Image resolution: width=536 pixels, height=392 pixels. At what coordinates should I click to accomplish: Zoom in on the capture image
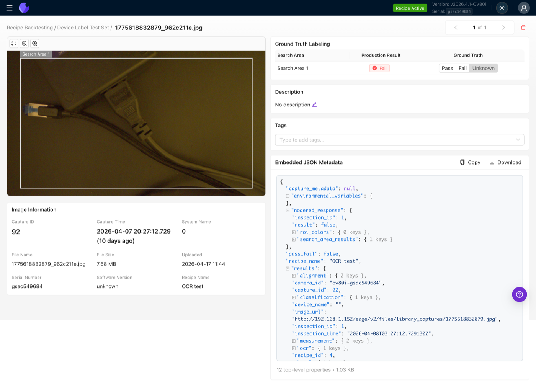pyautogui.click(x=34, y=43)
